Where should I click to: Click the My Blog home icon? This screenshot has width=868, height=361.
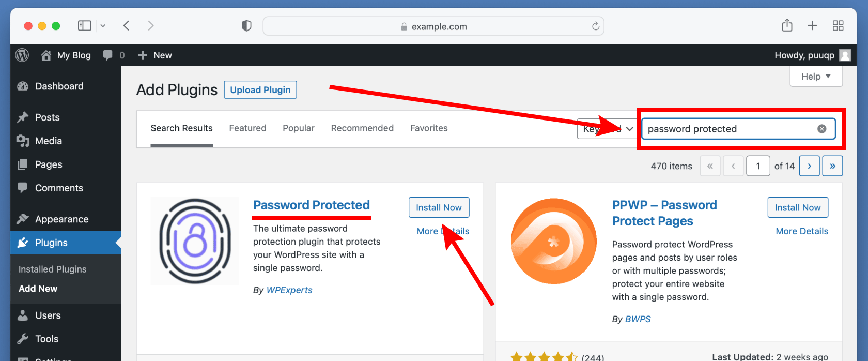tap(46, 55)
